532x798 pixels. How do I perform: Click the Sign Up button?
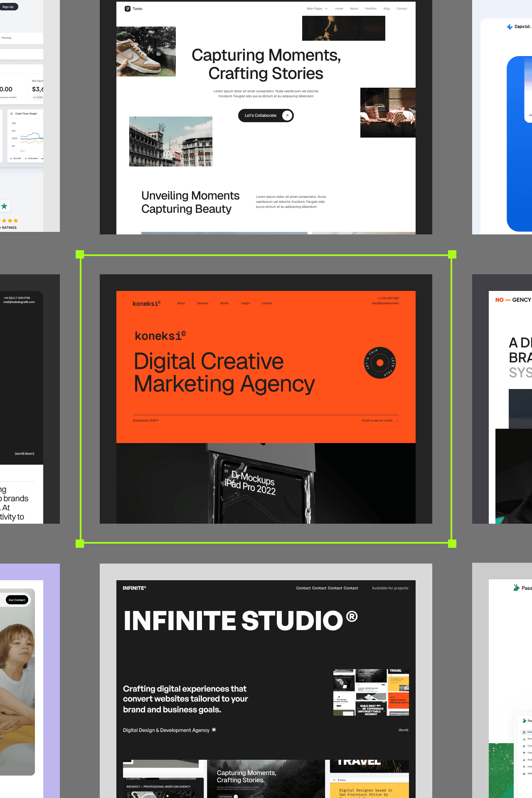coord(8,7)
